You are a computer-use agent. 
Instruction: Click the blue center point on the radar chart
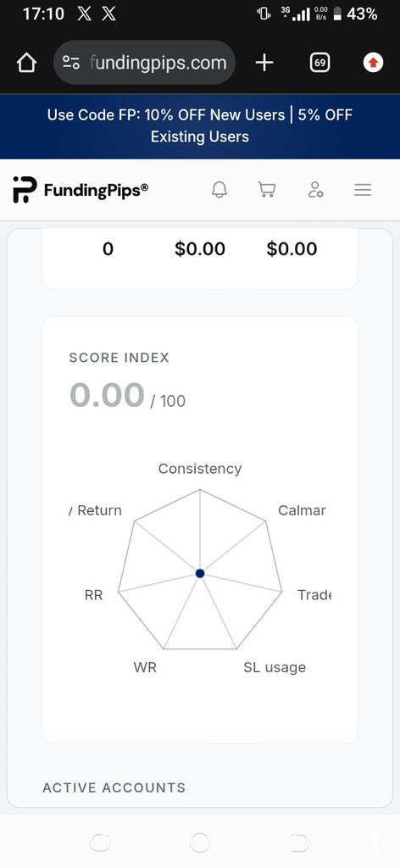200,574
